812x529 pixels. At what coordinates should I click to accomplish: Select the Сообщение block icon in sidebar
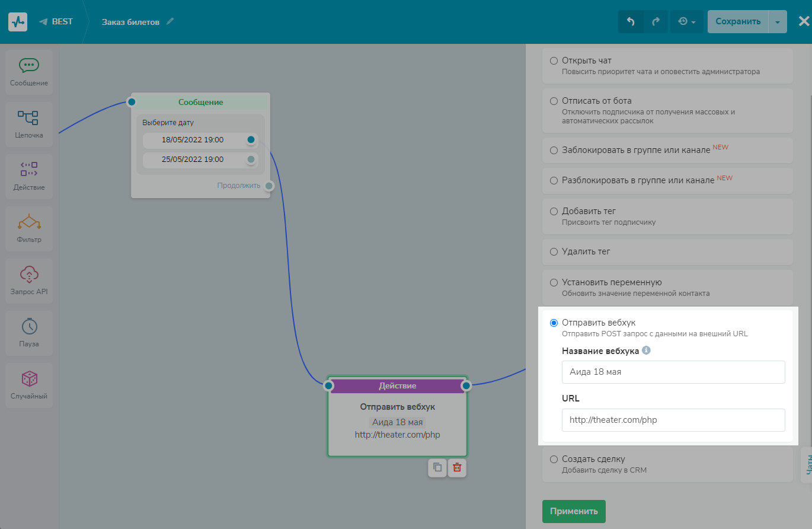point(29,66)
